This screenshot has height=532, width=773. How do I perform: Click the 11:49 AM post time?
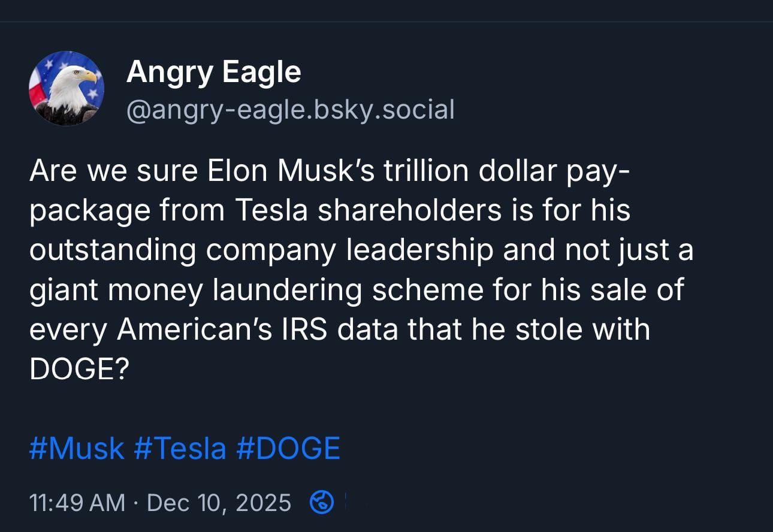[77, 502]
